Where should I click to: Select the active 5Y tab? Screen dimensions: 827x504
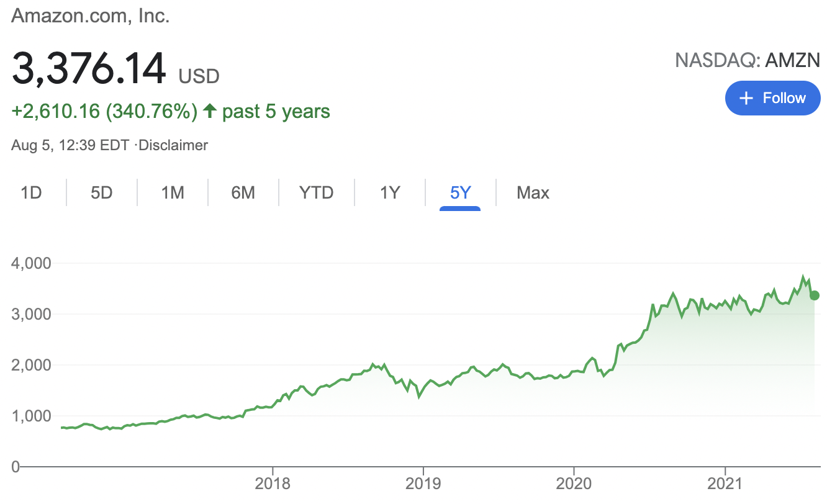click(461, 192)
